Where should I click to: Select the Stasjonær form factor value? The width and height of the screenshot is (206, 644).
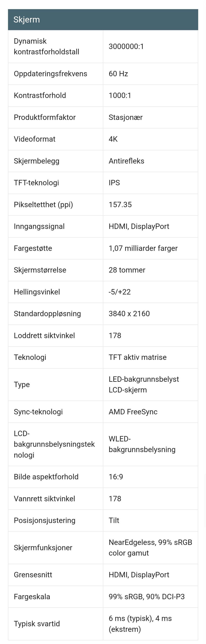click(125, 117)
